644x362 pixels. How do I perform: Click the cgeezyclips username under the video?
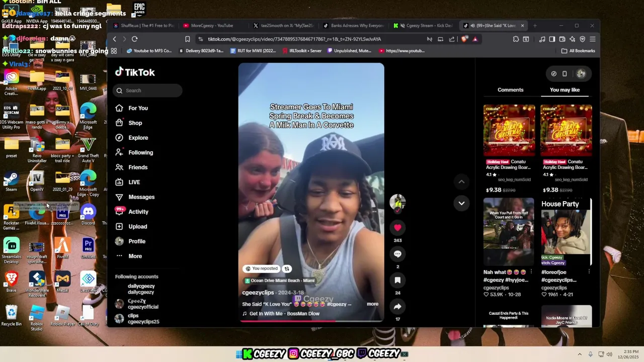coord(258,293)
